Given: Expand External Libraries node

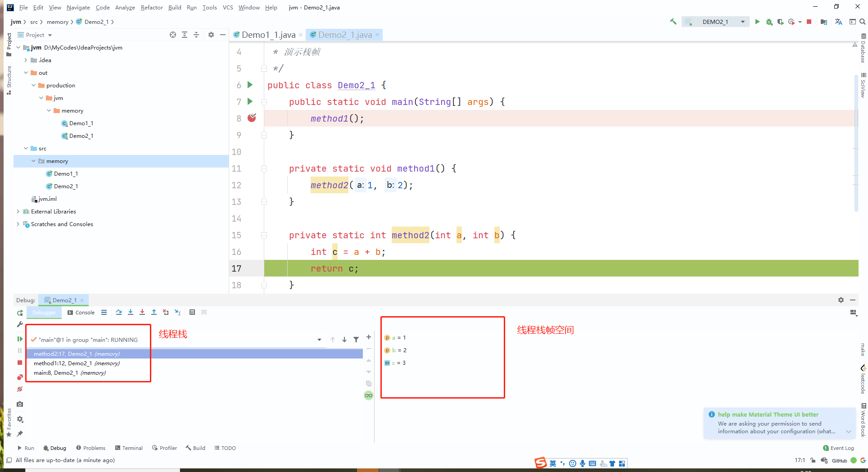Looking at the screenshot, I should coord(18,211).
